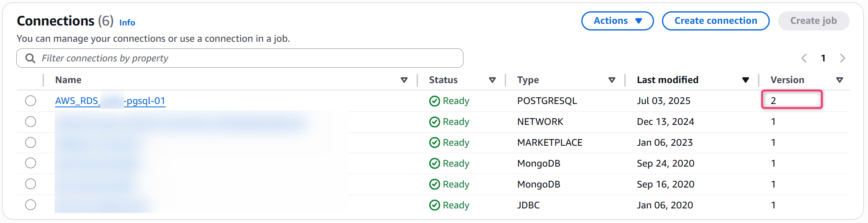Select radio button for MongoDB Sep 24, 2020 row

point(31,163)
